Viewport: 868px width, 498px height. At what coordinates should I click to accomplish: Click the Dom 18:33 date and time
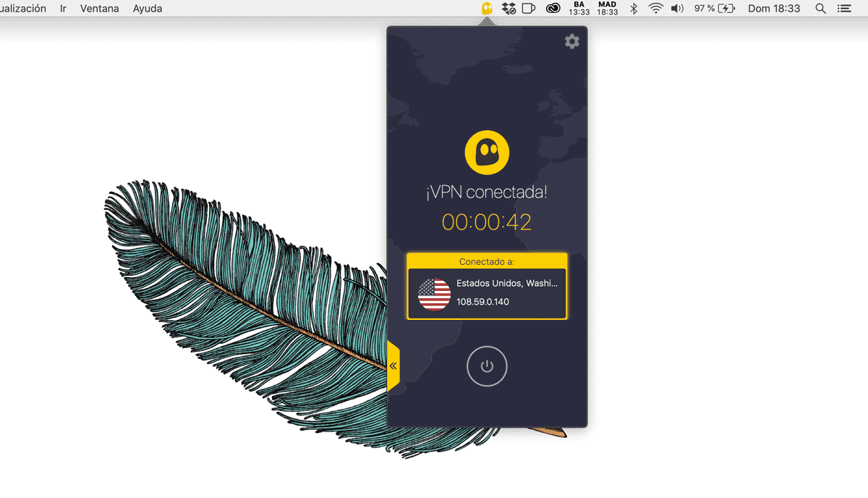point(774,9)
